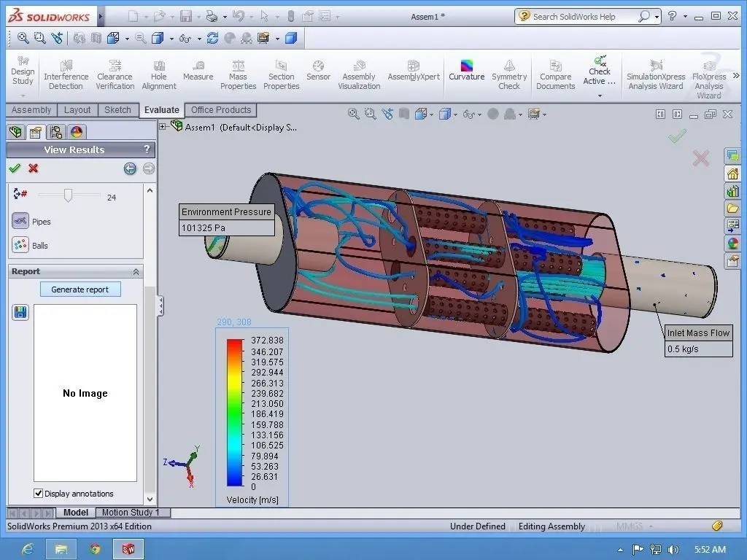Open Chrome from taskbar

(x=95, y=549)
